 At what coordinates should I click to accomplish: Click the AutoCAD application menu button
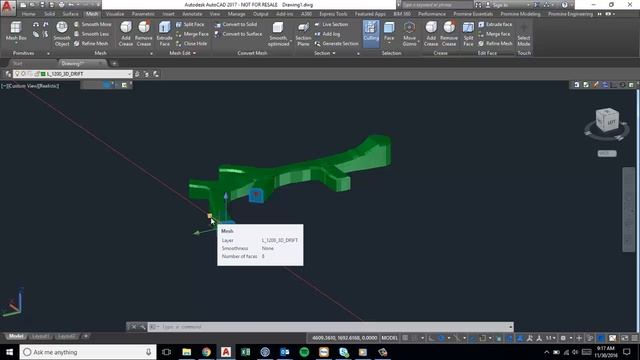(x=8, y=7)
